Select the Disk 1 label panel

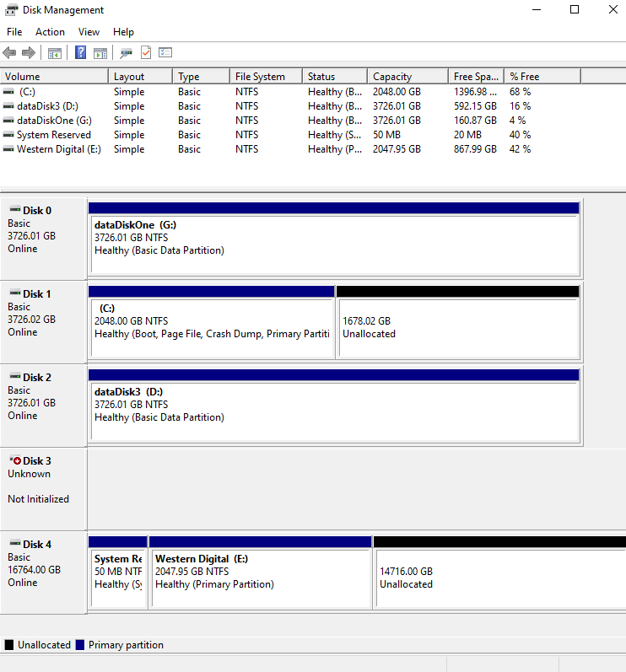tap(44, 322)
